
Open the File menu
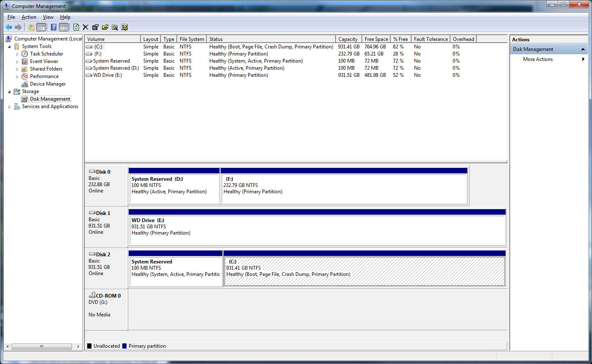[11, 17]
